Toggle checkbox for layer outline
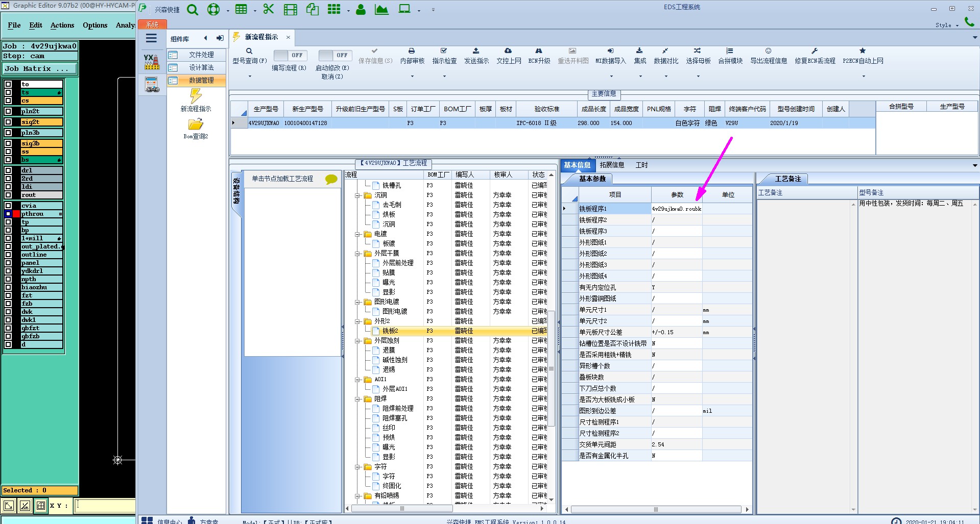Viewport: 980px width, 524px height. pos(8,255)
